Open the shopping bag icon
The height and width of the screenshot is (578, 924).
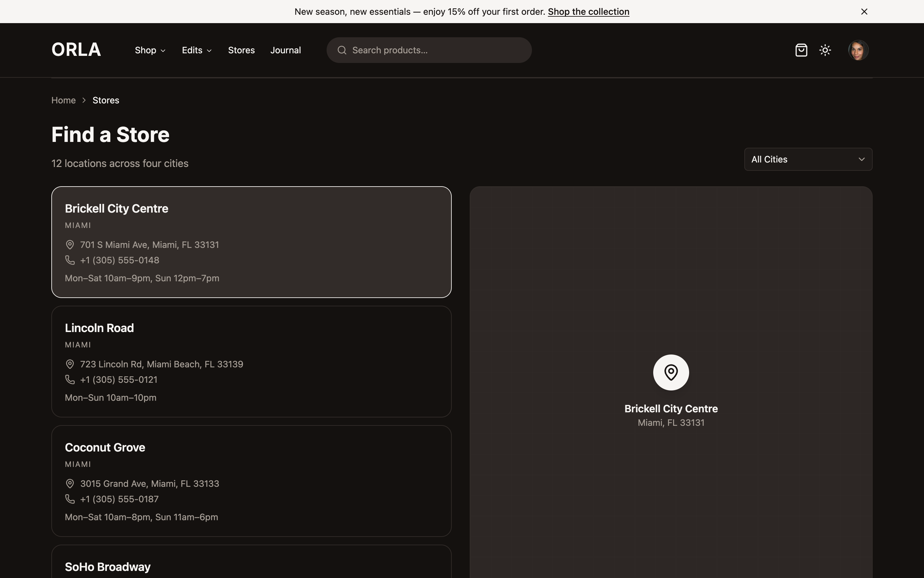pos(801,50)
